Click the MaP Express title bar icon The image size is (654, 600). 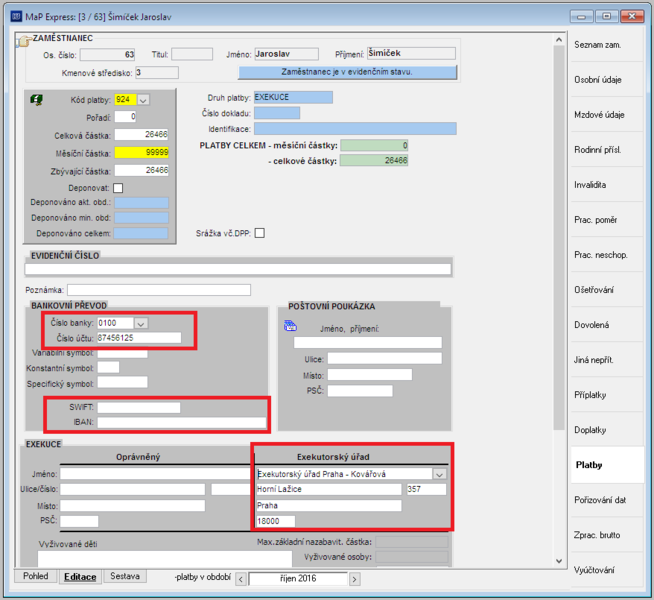point(16,17)
